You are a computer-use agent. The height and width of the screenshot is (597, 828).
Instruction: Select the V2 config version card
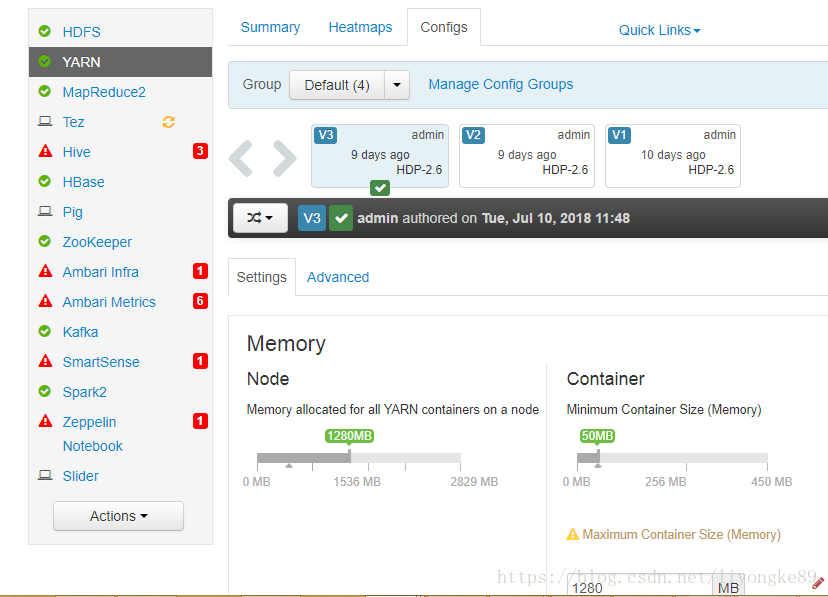click(x=527, y=156)
